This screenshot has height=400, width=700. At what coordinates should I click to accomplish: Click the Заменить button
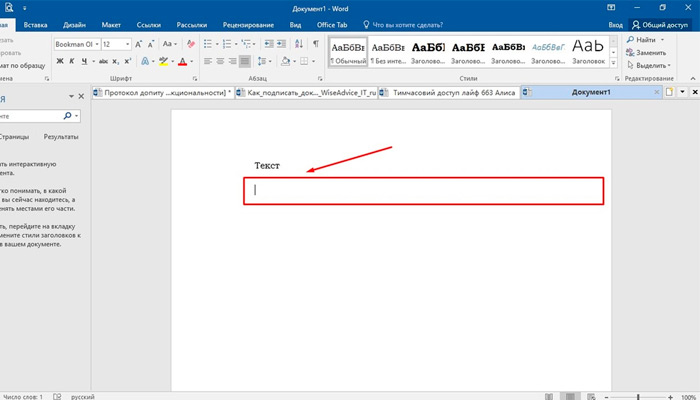[646, 53]
